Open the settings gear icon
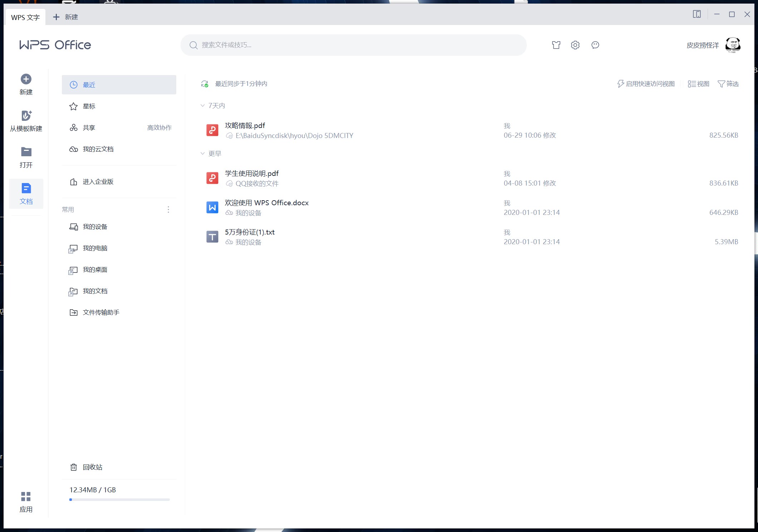758x532 pixels. pyautogui.click(x=575, y=45)
